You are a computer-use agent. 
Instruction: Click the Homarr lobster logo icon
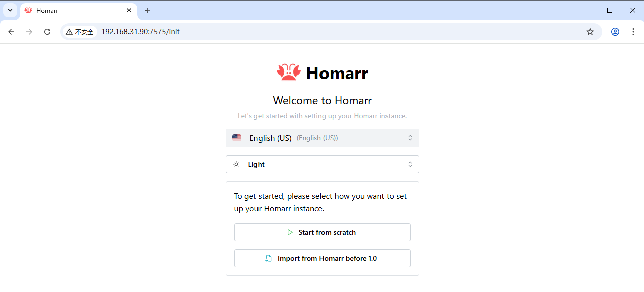pyautogui.click(x=289, y=72)
